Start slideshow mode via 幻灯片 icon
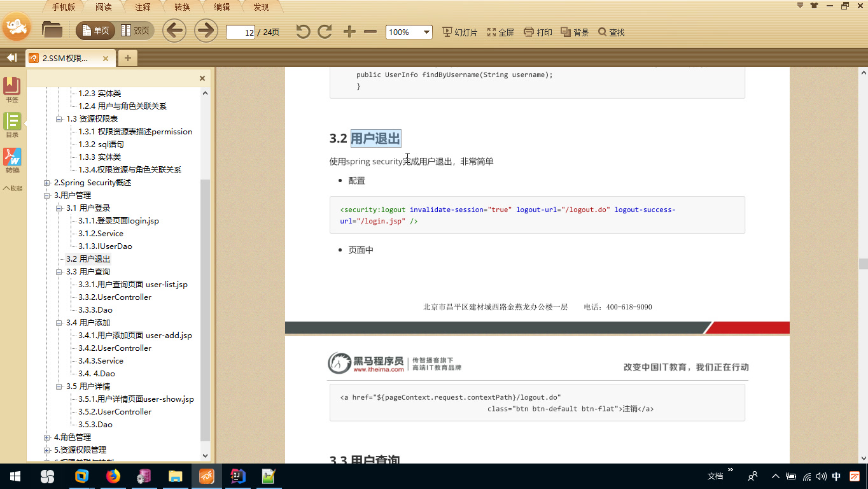 click(x=459, y=32)
